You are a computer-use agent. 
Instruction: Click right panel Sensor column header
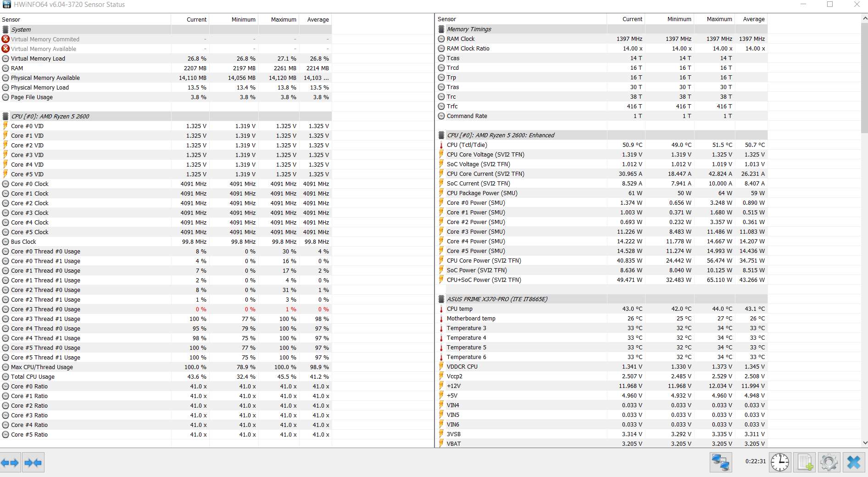pyautogui.click(x=521, y=19)
